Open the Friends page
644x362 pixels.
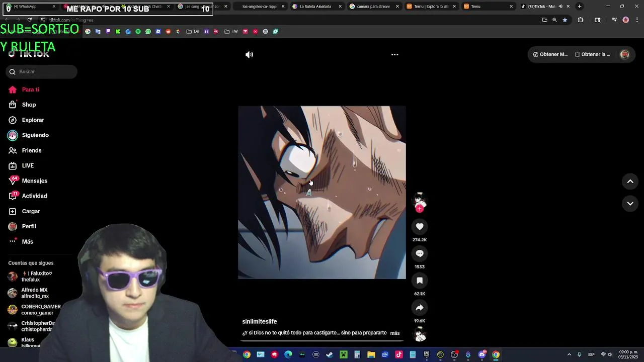[x=25, y=150]
